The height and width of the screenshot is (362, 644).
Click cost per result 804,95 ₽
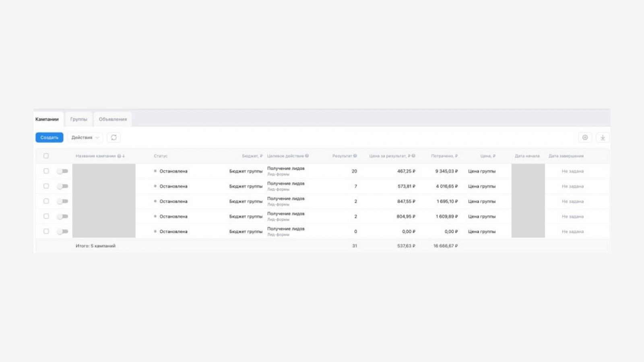click(x=406, y=216)
